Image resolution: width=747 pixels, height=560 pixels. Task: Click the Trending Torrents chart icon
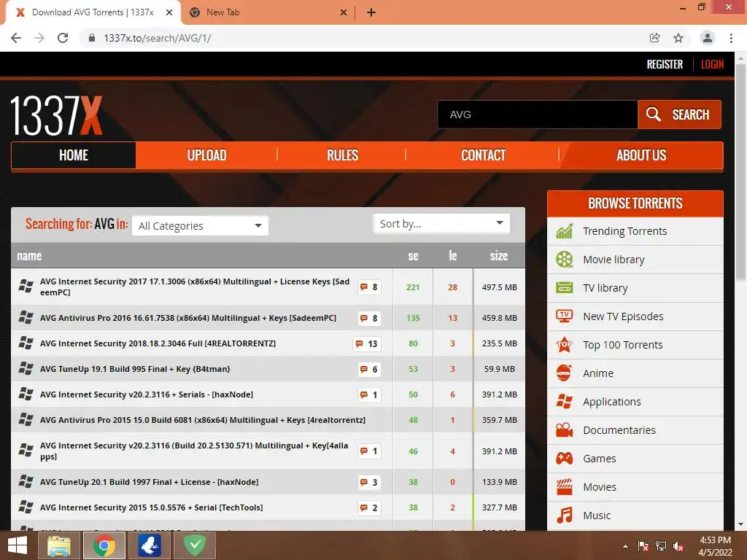[x=564, y=231]
